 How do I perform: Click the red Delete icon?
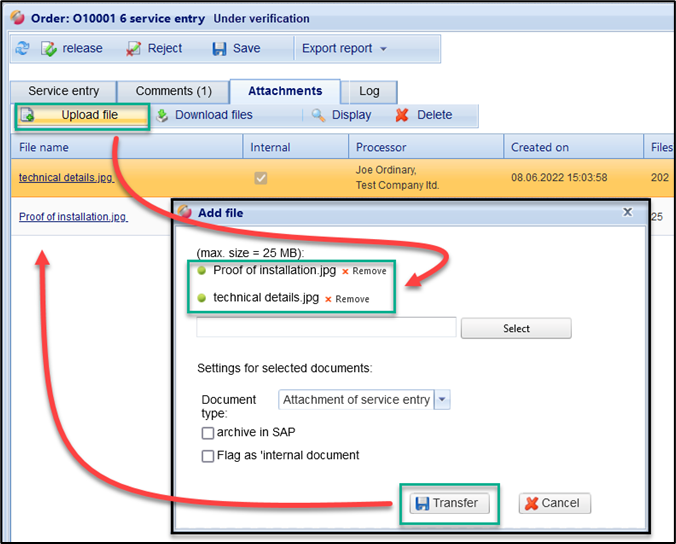coord(402,115)
